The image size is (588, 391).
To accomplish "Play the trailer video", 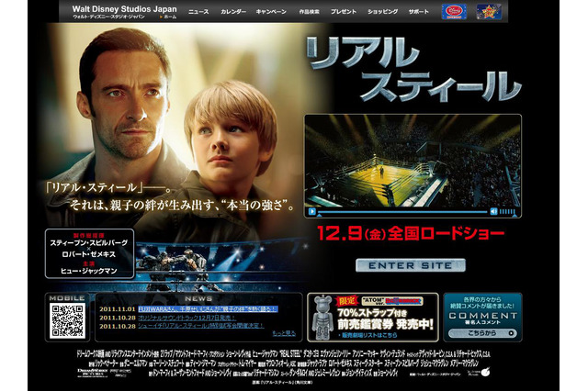I will [x=312, y=212].
